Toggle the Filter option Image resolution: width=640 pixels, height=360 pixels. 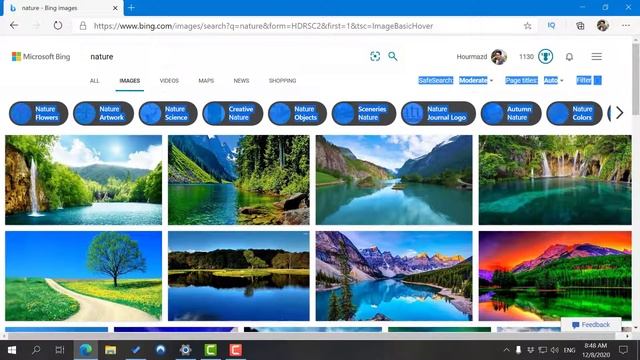click(x=589, y=80)
